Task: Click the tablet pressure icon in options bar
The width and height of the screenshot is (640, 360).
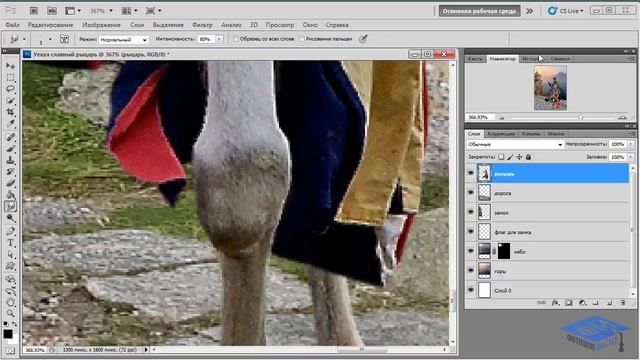Action: 363,39
